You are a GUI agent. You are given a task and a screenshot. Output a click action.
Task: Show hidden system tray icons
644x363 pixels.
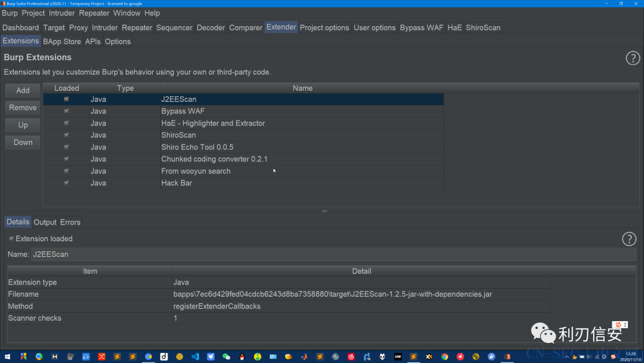coord(567,357)
